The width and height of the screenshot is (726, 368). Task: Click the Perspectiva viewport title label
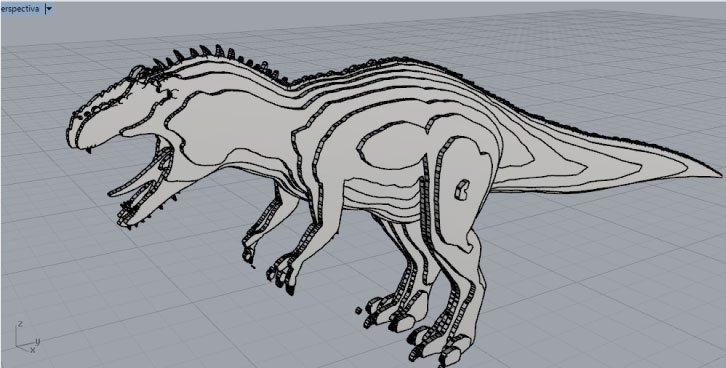(x=20, y=9)
